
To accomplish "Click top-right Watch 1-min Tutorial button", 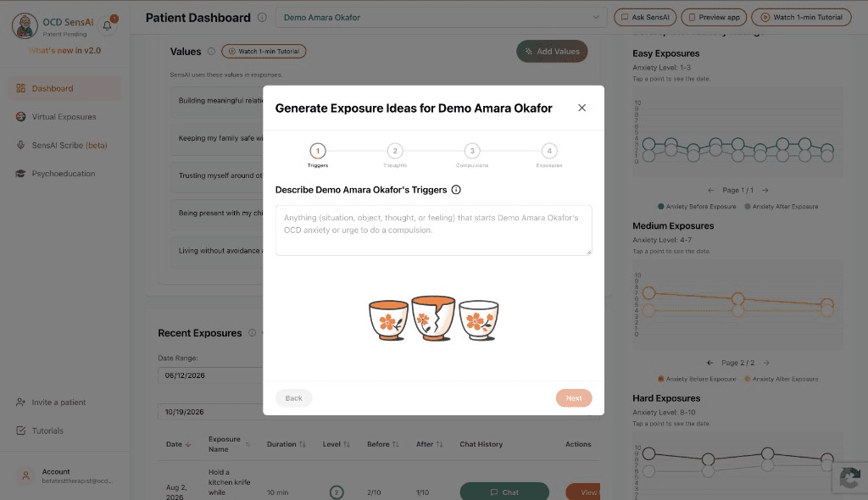I will (x=801, y=17).
